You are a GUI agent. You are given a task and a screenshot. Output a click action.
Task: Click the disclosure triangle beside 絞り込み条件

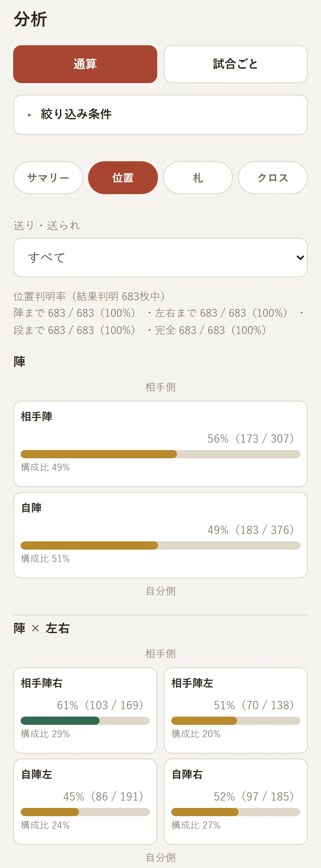tap(30, 115)
